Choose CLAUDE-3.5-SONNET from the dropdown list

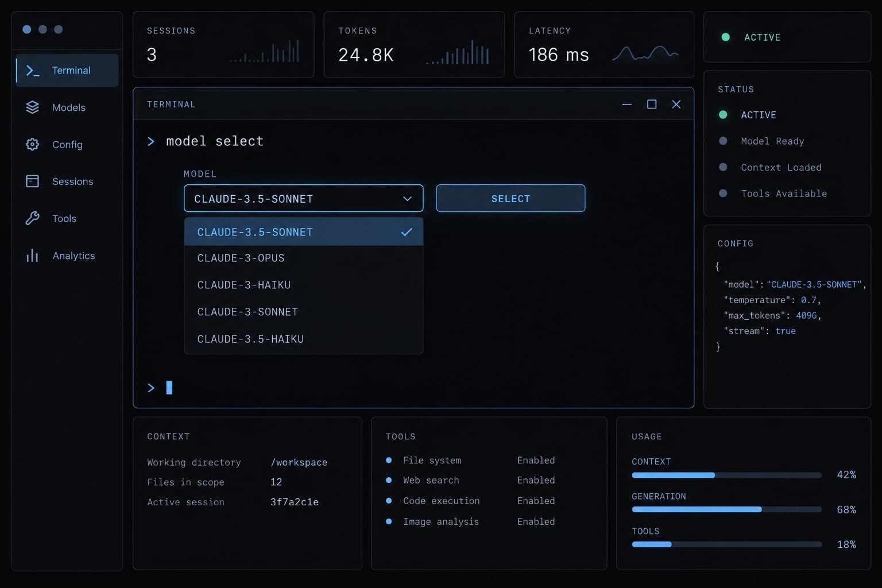(x=303, y=232)
